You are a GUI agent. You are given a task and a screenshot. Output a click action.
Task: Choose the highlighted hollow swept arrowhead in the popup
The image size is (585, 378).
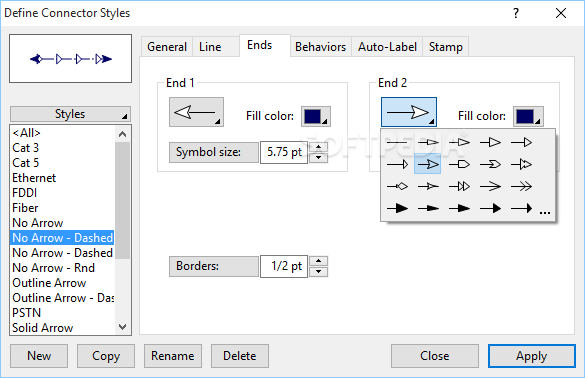point(428,164)
